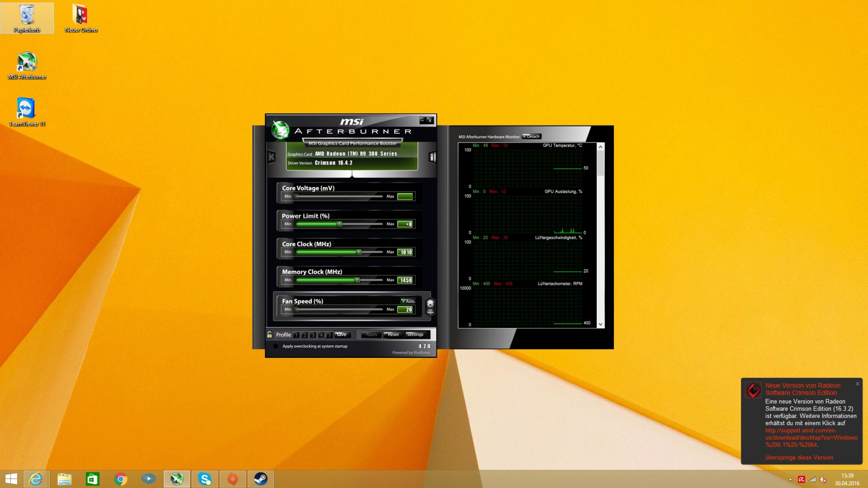Select profile slot 1
Image resolution: width=868 pixels, height=488 pixels.
pyautogui.click(x=296, y=335)
